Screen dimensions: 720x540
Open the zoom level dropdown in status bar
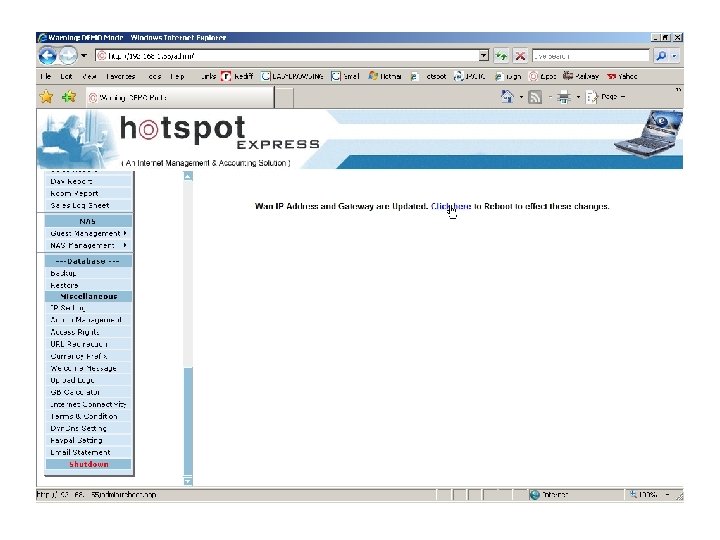[668, 495]
